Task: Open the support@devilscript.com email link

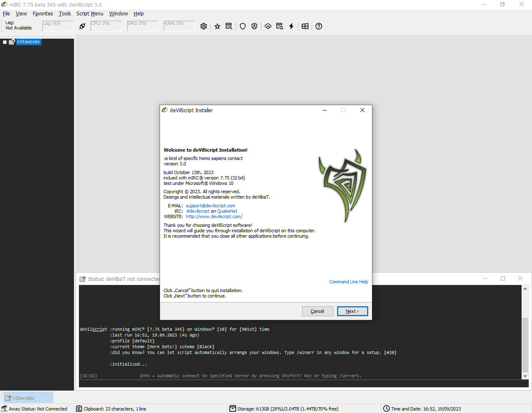Action: 210,206
